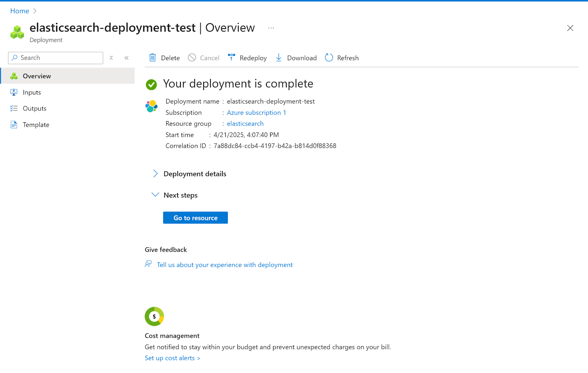Click the Elastic logo next to deployment details

(151, 106)
